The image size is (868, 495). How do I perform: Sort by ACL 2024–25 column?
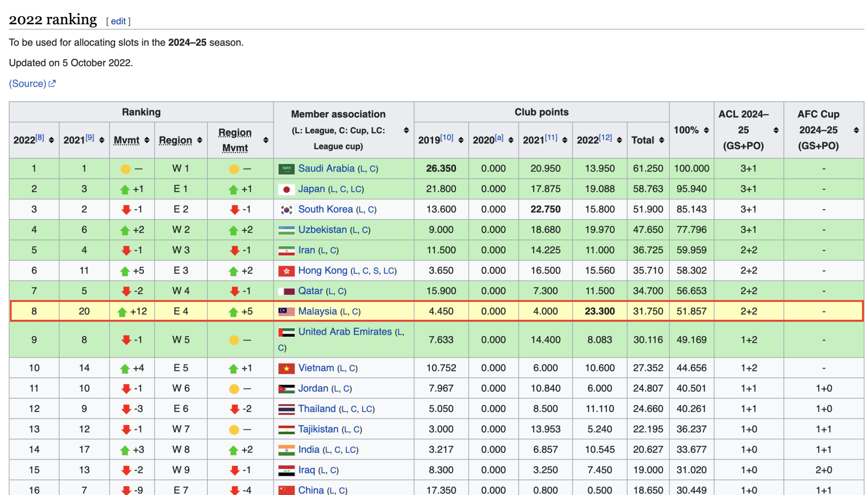[x=776, y=130]
